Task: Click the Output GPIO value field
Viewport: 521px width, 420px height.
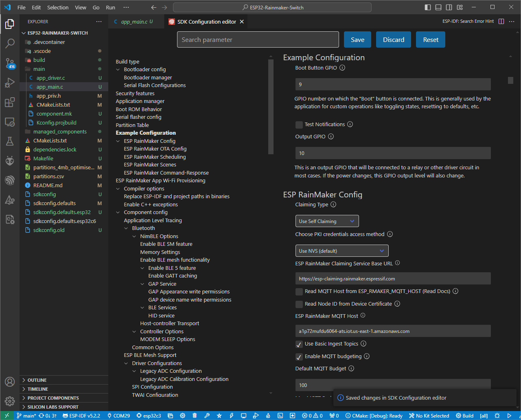Action: coord(393,153)
